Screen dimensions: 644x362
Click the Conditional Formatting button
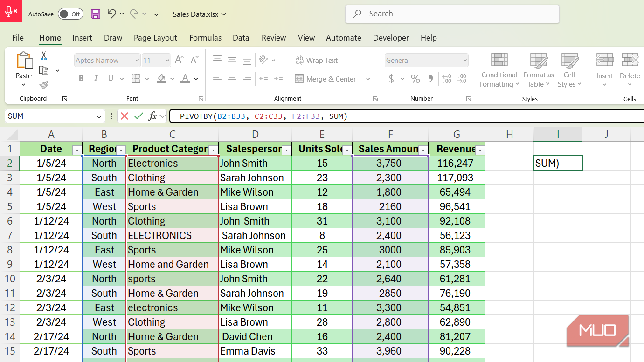coord(499,70)
